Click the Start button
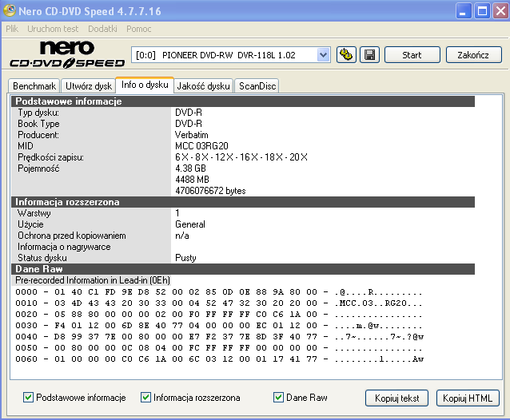Viewport: 510px width, 420px height. tap(412, 55)
